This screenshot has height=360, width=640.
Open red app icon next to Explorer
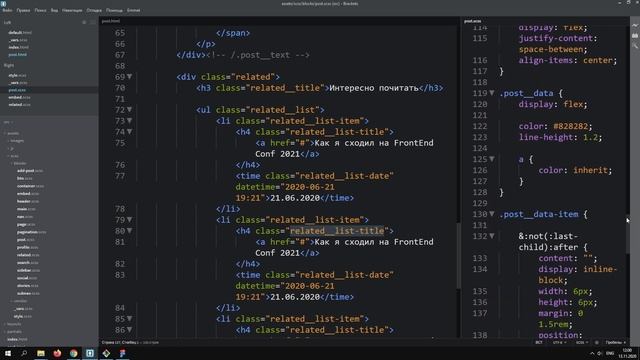(x=57, y=353)
